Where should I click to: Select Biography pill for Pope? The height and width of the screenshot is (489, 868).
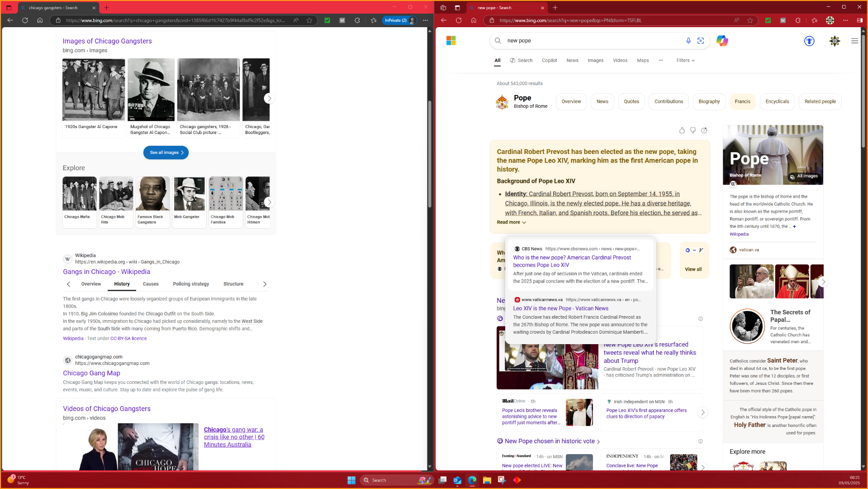pos(709,101)
